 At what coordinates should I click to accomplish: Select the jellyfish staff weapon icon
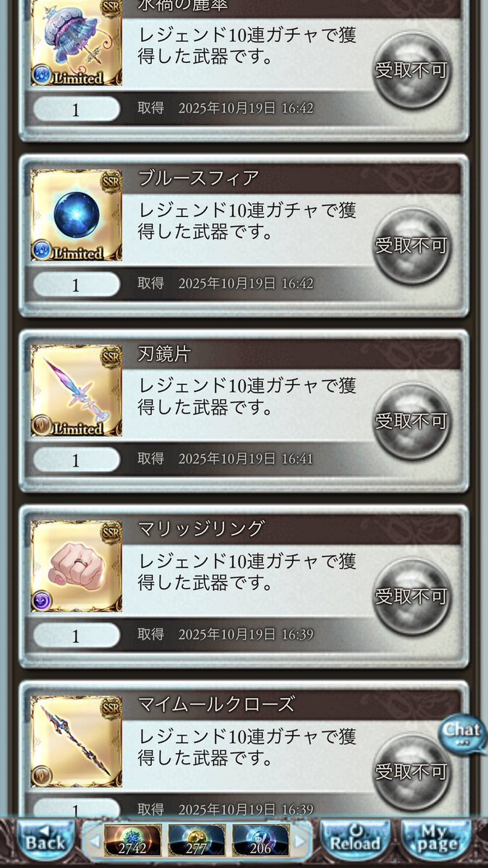click(76, 43)
